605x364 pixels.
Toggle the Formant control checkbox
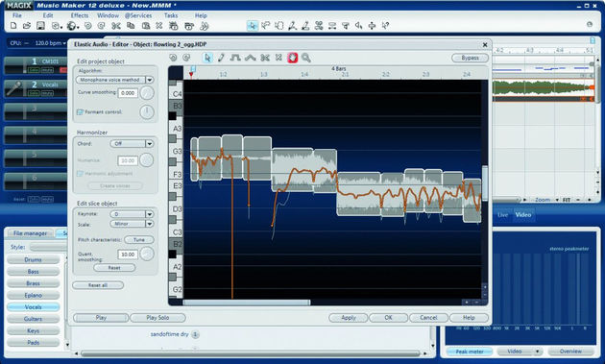(80, 112)
